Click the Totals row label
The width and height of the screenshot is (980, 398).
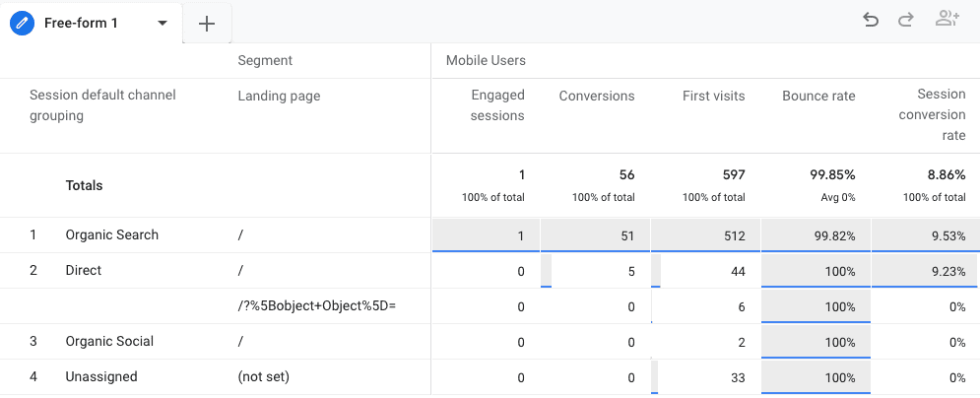[x=84, y=185]
